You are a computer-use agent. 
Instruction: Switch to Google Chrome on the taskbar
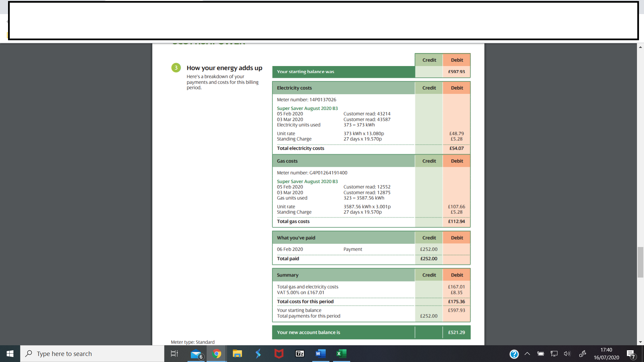pyautogui.click(x=217, y=354)
